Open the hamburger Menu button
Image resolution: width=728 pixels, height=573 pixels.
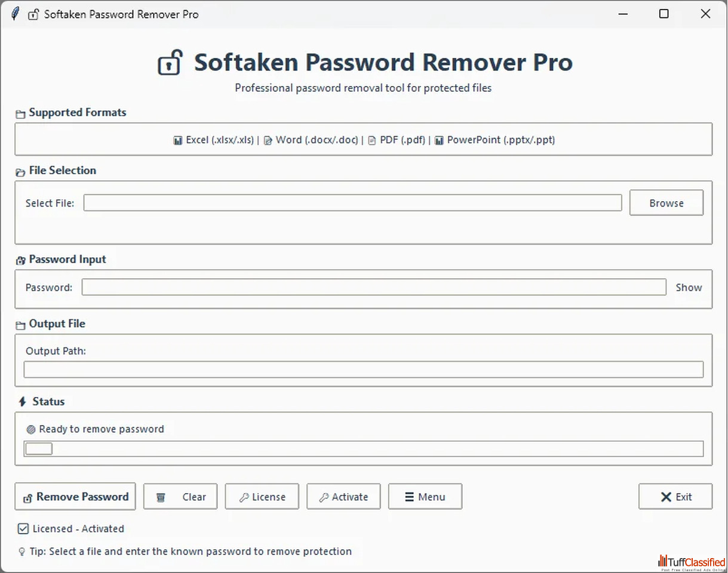(x=425, y=497)
